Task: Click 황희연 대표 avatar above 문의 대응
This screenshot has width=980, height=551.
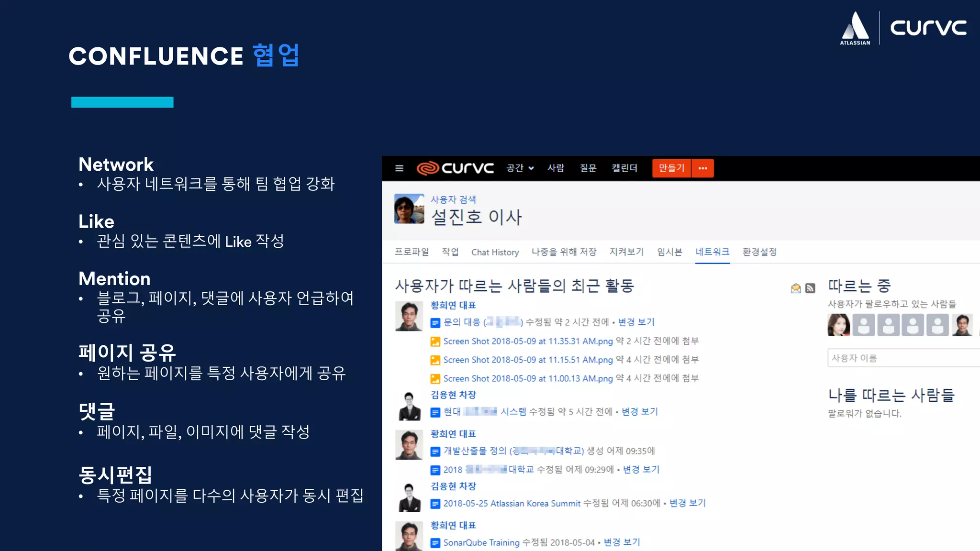Action: pyautogui.click(x=409, y=316)
